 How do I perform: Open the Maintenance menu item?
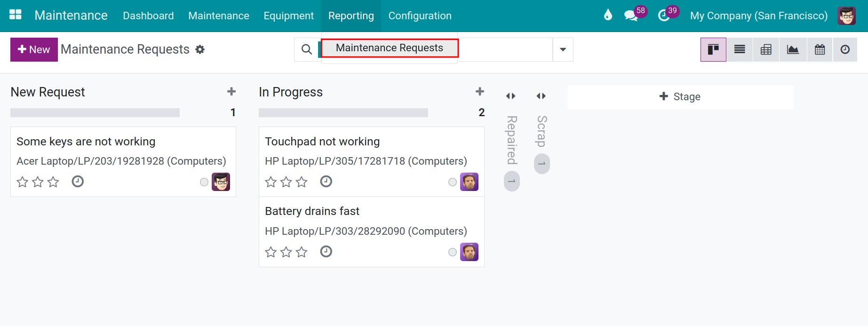tap(218, 16)
